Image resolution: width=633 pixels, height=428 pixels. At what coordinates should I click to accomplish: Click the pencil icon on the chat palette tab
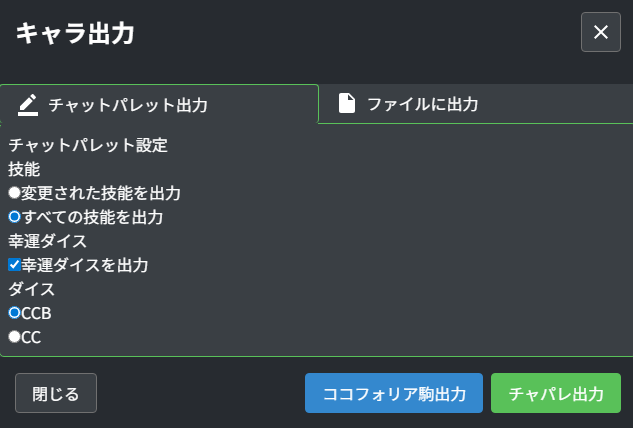[28, 105]
